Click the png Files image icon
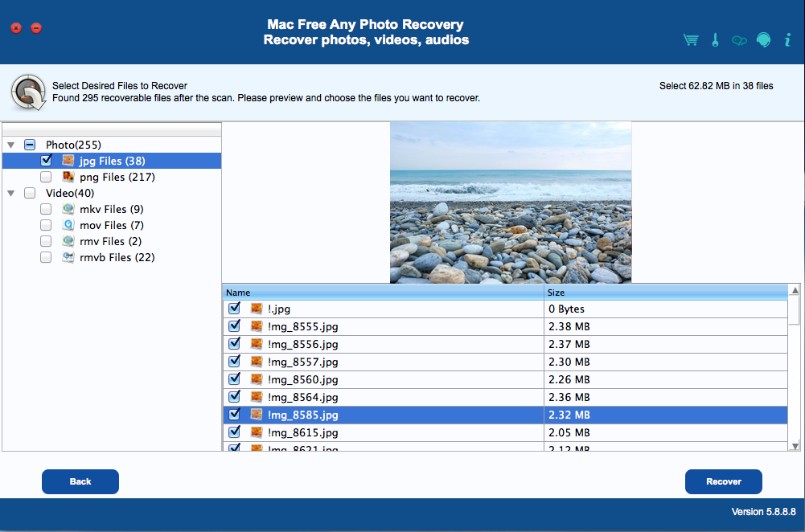 point(68,177)
